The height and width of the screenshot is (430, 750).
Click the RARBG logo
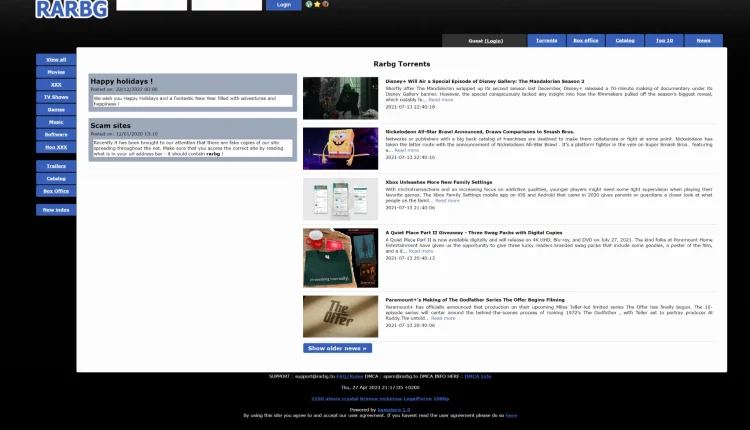click(71, 8)
